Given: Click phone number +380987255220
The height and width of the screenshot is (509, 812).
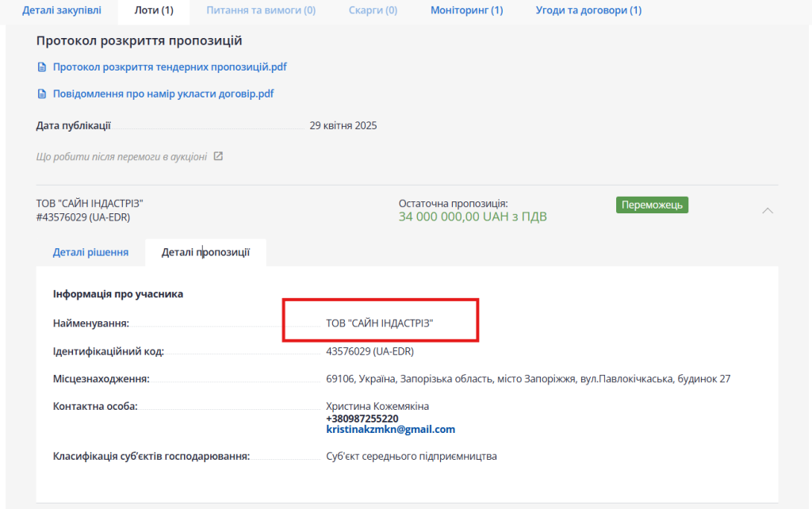Looking at the screenshot, I should [362, 419].
